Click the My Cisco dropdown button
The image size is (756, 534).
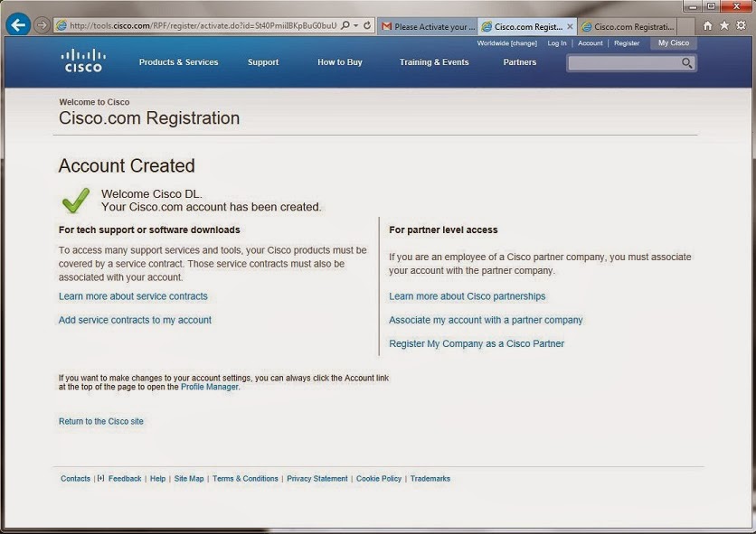674,42
